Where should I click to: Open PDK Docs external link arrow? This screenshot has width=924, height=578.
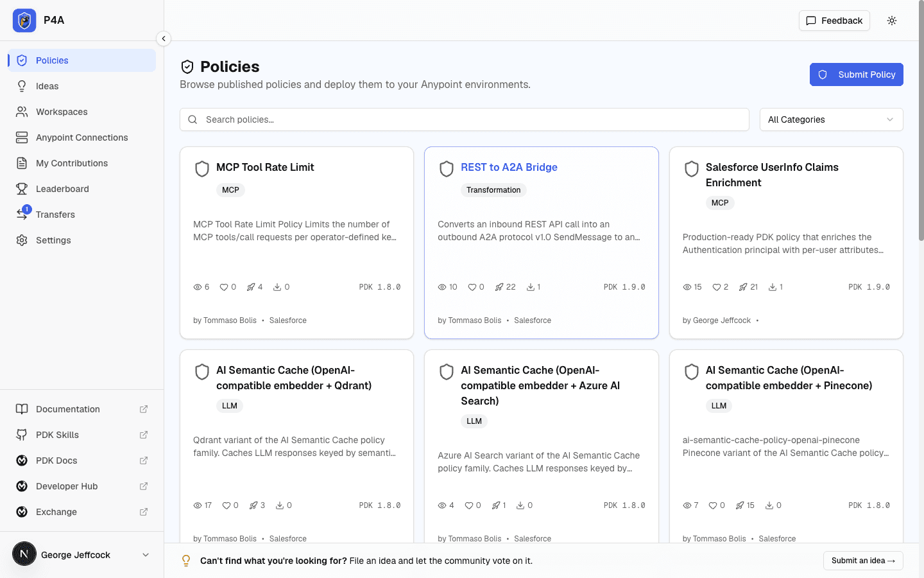pyautogui.click(x=144, y=460)
